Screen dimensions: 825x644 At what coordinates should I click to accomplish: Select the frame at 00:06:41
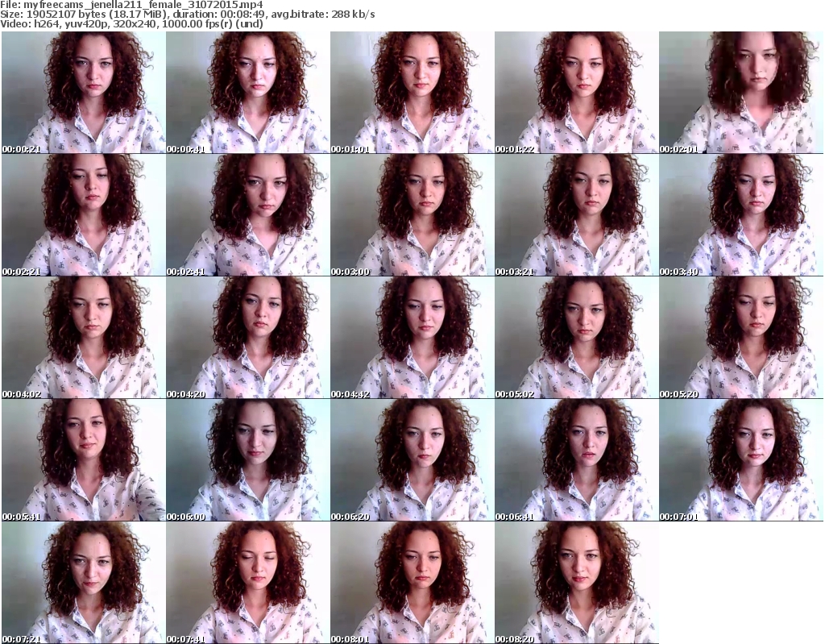(576, 459)
